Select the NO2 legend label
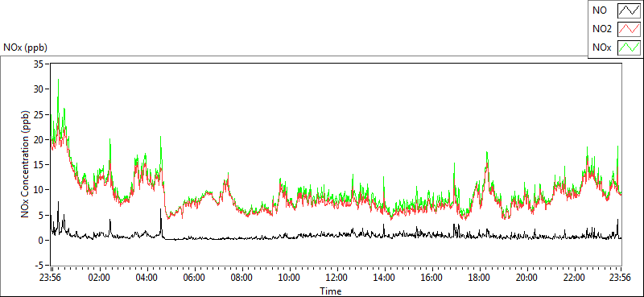Viewport: 644px width, 297px height. (602, 29)
